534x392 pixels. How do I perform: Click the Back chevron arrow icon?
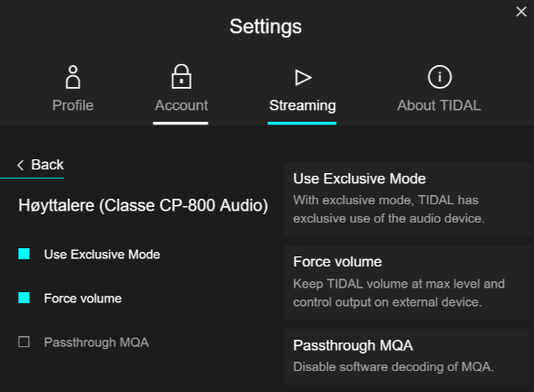[20, 165]
